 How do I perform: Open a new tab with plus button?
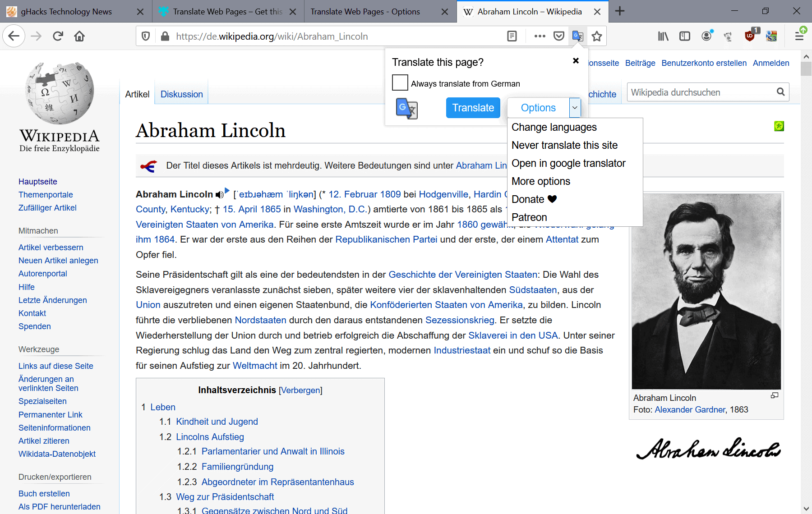coord(620,11)
